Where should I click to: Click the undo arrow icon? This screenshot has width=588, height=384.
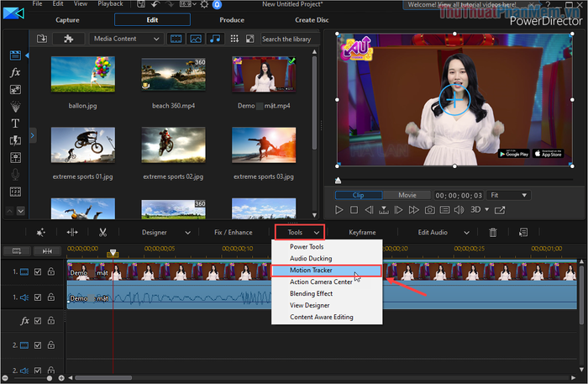[x=155, y=4]
